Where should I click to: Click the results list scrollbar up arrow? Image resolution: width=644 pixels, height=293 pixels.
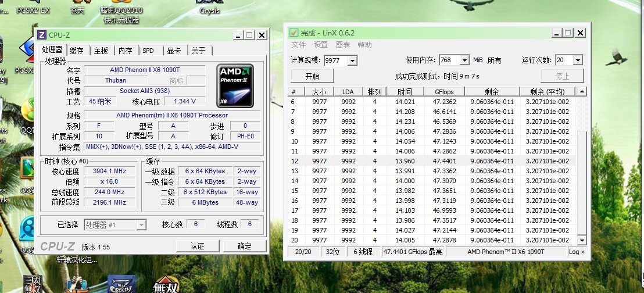pos(582,91)
